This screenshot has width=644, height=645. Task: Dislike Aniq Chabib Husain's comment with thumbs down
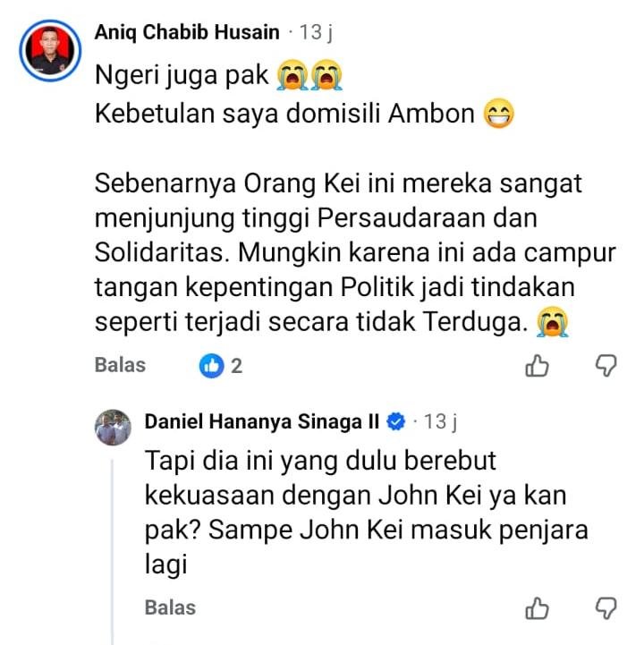[x=606, y=365]
